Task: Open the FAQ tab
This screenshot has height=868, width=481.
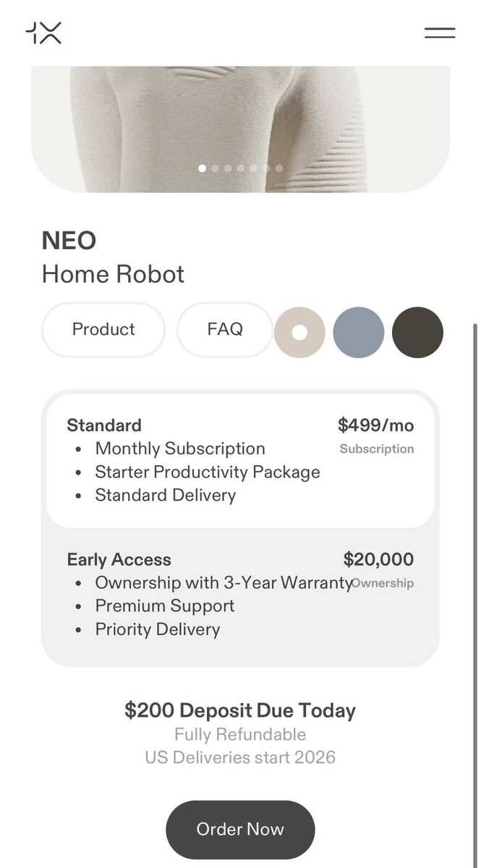Action: pyautogui.click(x=225, y=330)
